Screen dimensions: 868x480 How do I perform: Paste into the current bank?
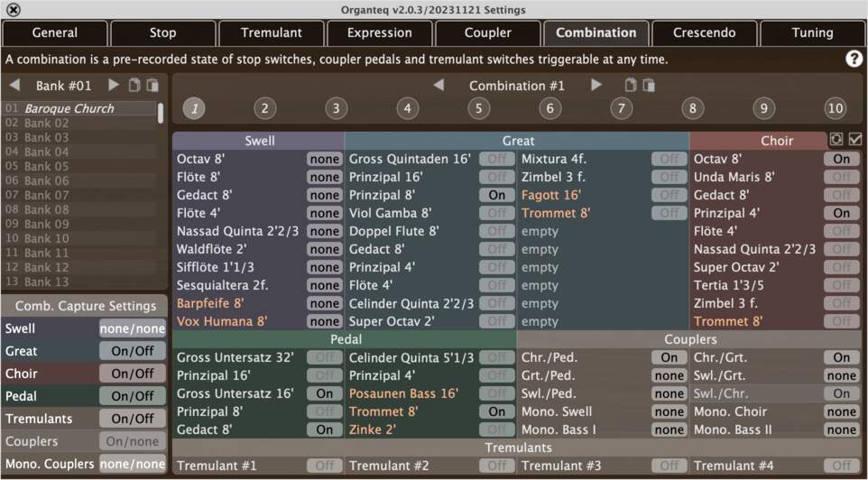152,85
